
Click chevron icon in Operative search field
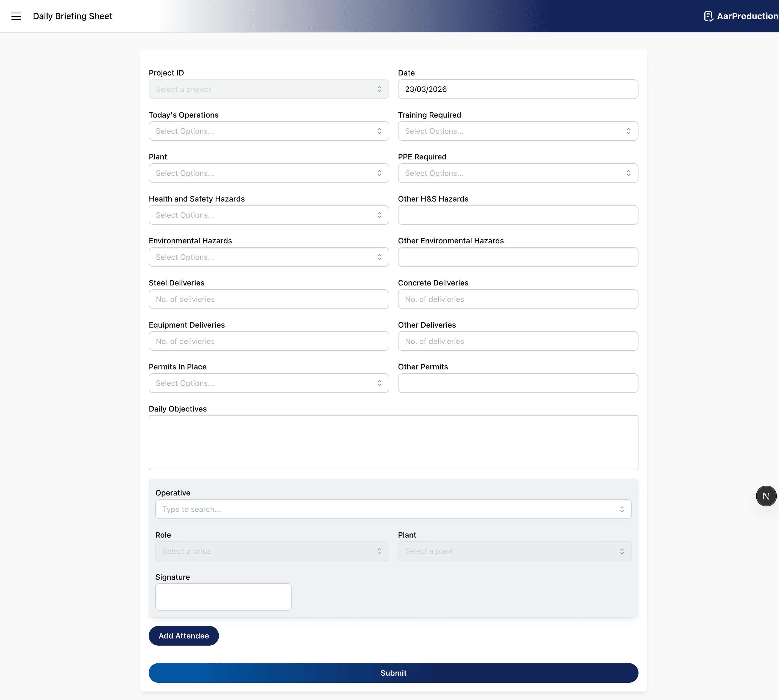[622, 509]
